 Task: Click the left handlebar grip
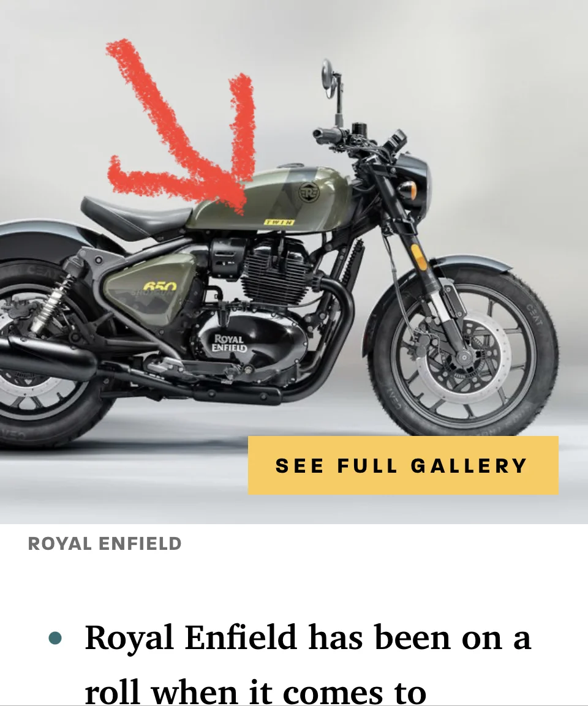coord(324,133)
